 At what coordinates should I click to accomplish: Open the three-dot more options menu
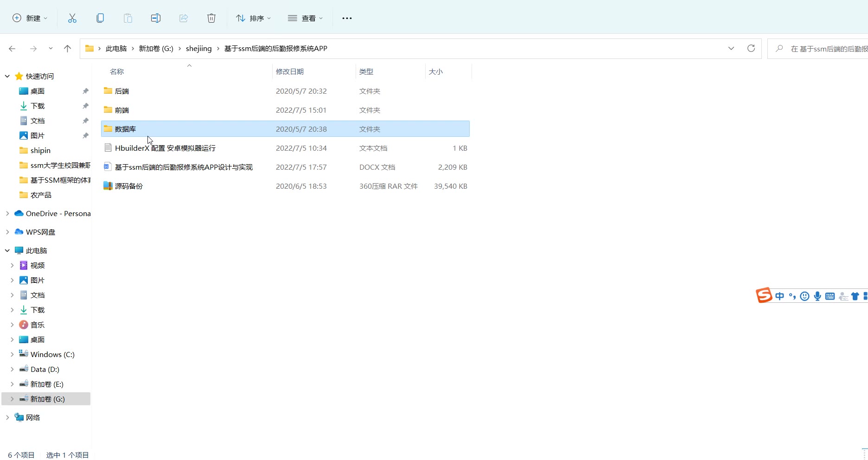pyautogui.click(x=347, y=18)
